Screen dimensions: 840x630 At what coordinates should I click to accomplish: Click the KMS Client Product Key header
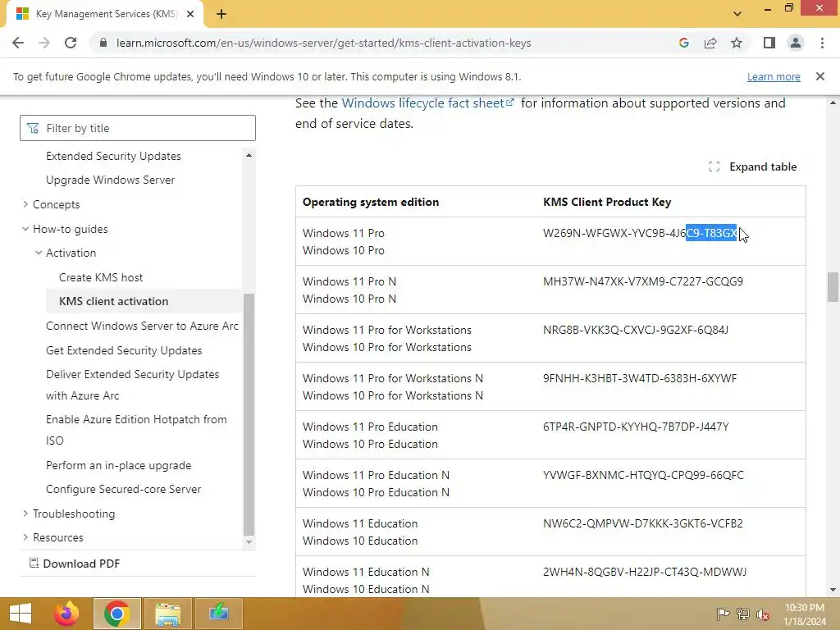pyautogui.click(x=607, y=202)
